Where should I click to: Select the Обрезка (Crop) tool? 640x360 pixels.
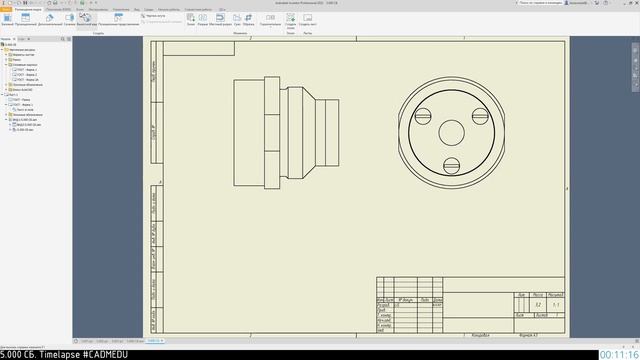(248, 19)
